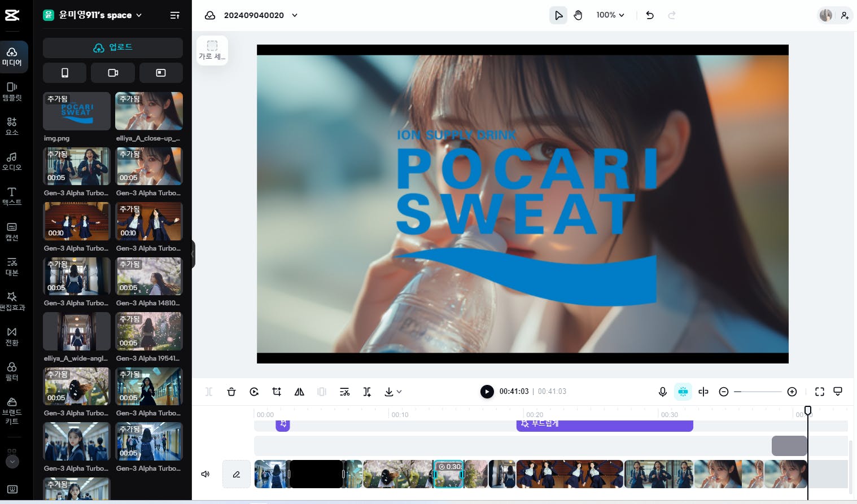Open the 템플릿 templates panel

[x=12, y=91]
